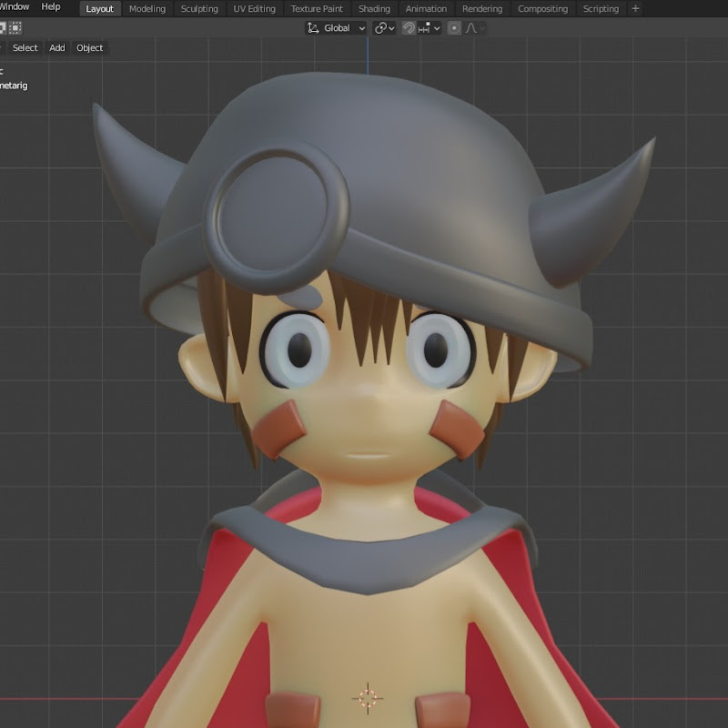Switch to the Modeling workspace tab
This screenshot has width=728, height=728.
coord(147,9)
